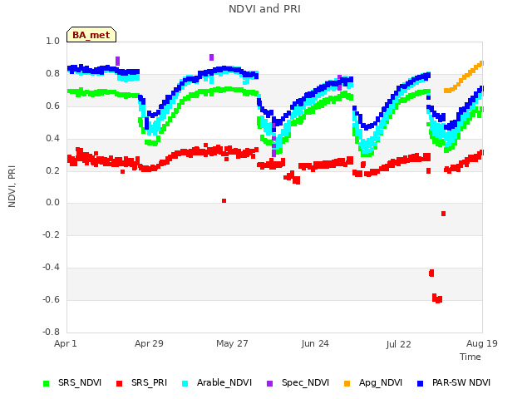Viewport: 532px width, 399px height.
Task: Click the May 27 x-axis tick label
Action: [x=232, y=343]
